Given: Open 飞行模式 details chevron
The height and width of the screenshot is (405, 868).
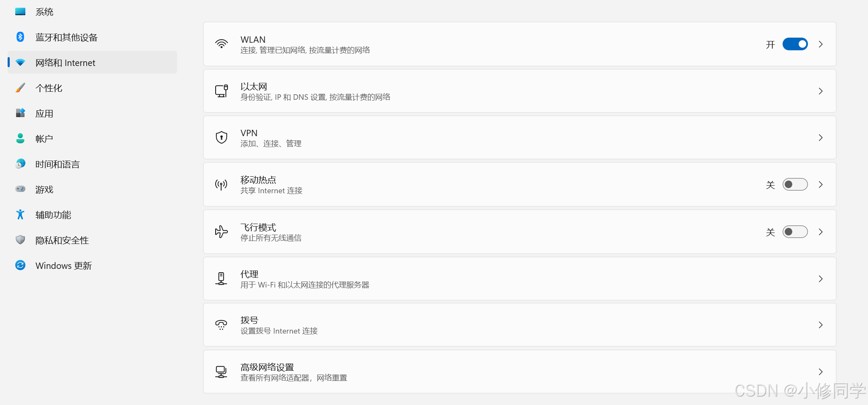Looking at the screenshot, I should [x=821, y=232].
